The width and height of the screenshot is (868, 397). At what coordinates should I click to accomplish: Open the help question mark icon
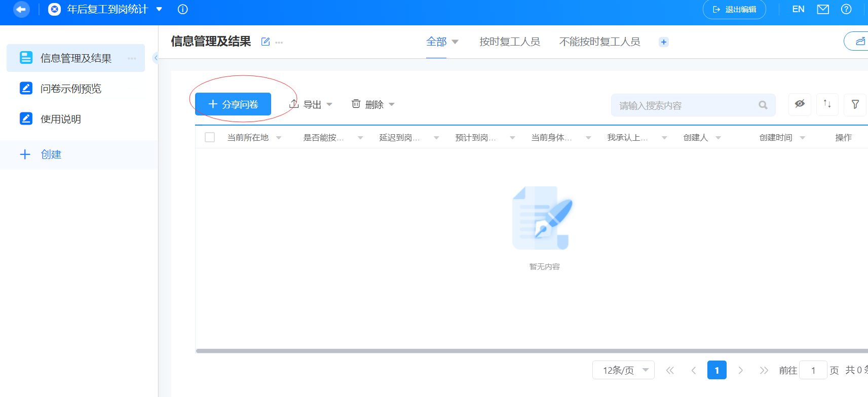[x=846, y=9]
